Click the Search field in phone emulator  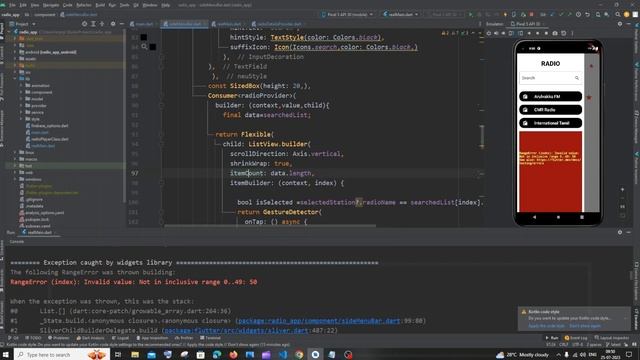(x=550, y=78)
